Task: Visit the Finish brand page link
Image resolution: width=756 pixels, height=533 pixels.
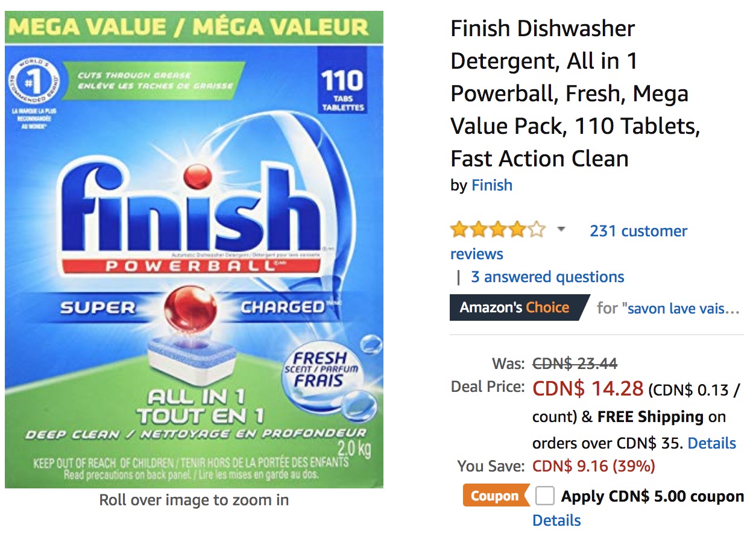Action: 492,185
